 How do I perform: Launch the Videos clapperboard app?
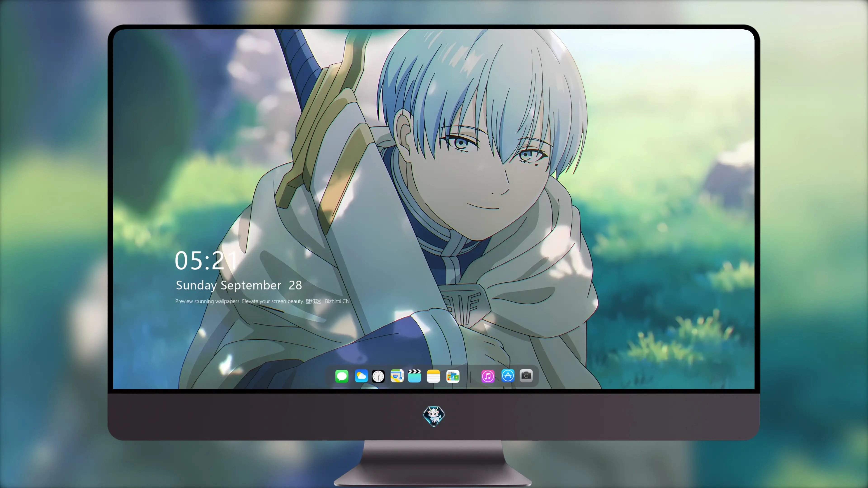[x=415, y=376]
